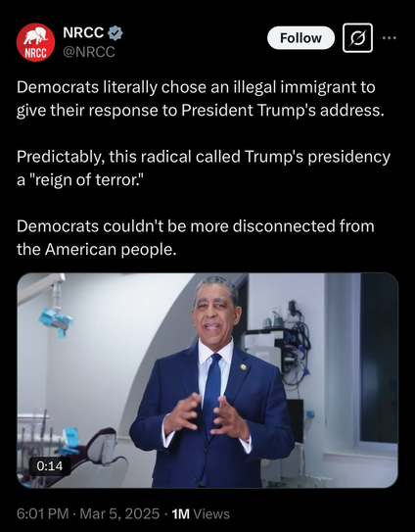Image resolution: width=415 pixels, height=532 pixels.
Task: Play the embedded video of the speaker
Action: (207, 380)
